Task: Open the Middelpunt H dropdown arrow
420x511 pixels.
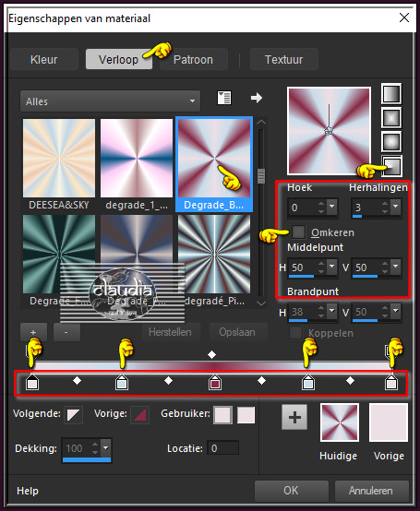Action: pos(332,267)
